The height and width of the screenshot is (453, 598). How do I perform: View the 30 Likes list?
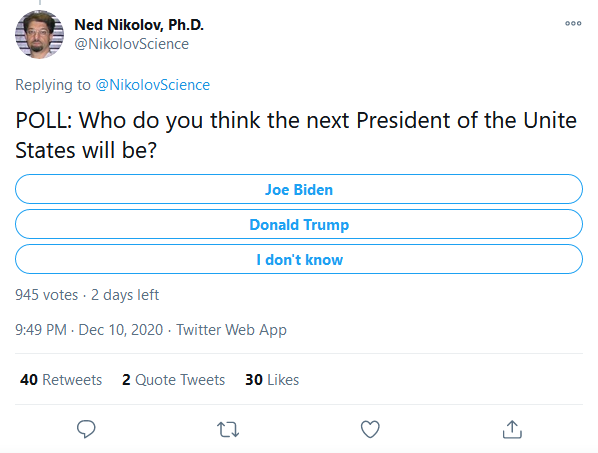[272, 380]
